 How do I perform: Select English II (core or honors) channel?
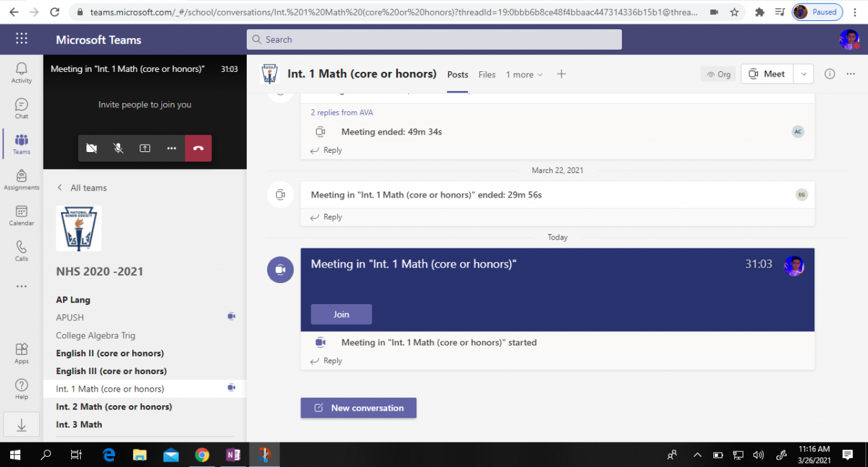coord(110,353)
